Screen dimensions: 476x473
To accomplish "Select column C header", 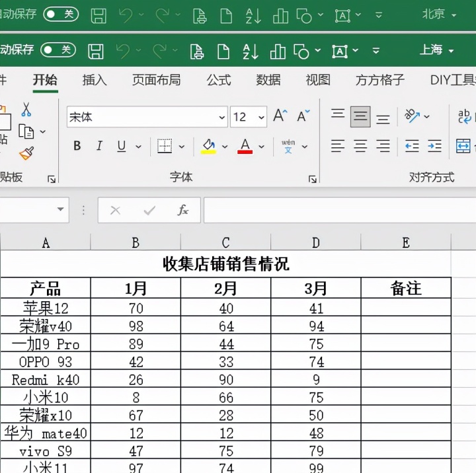I will 225,242.
